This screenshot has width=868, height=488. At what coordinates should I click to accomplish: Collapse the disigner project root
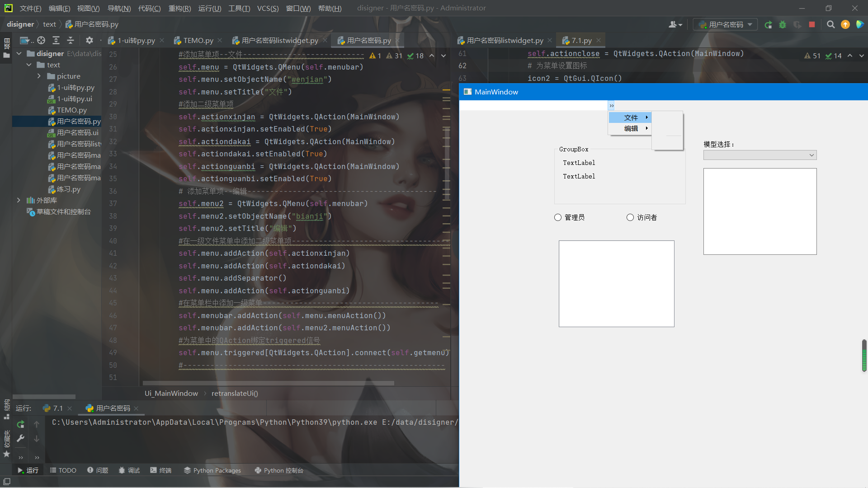pyautogui.click(x=19, y=53)
